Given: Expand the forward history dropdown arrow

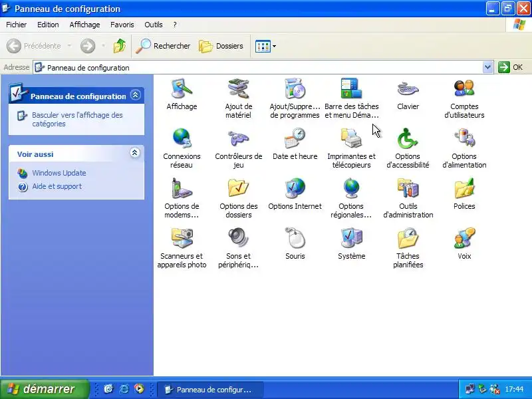Looking at the screenshot, I should click(104, 46).
